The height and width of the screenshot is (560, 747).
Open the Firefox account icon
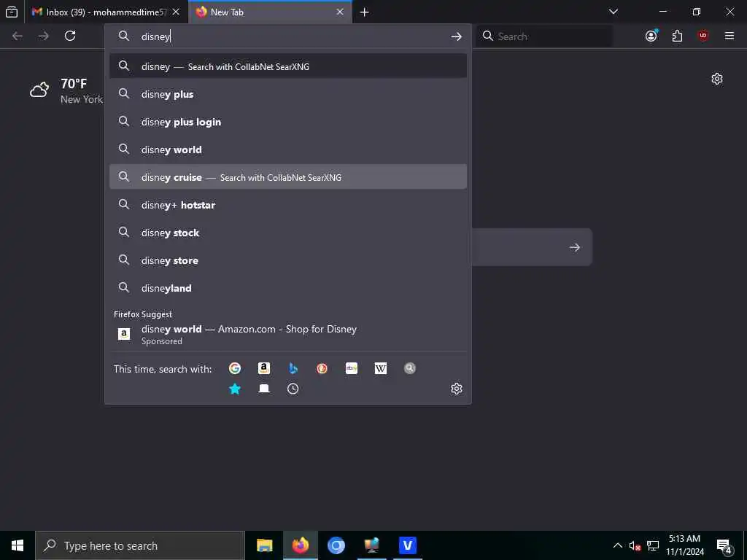coord(651,36)
